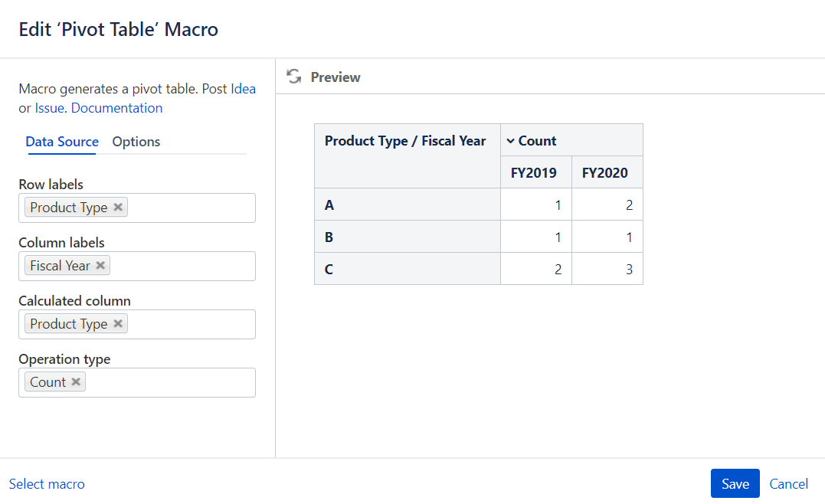
Task: Select the Data Source tab
Action: click(x=61, y=142)
